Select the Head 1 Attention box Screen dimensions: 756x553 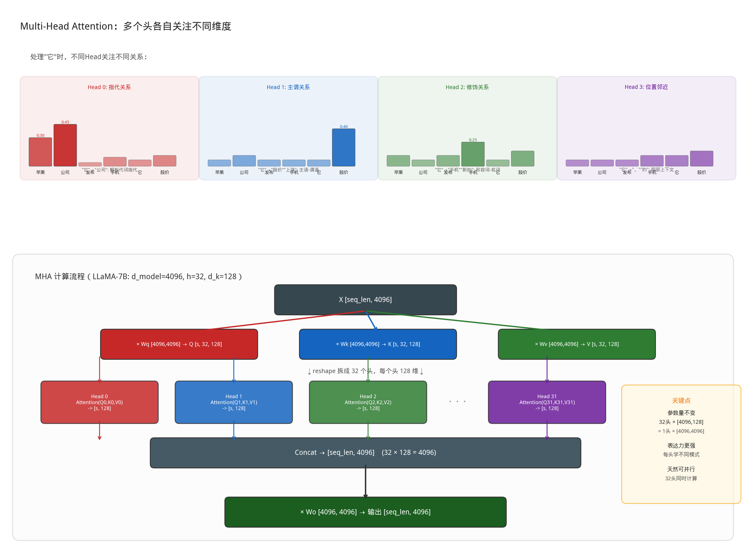tap(233, 402)
